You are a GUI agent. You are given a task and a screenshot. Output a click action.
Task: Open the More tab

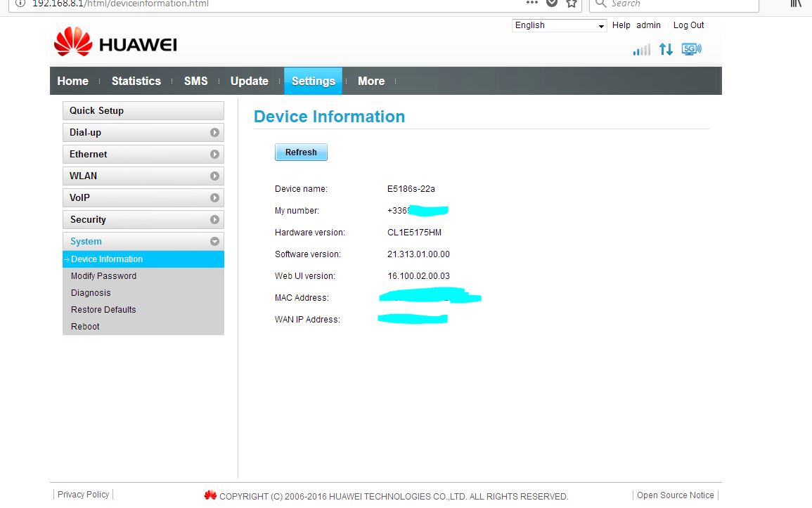click(371, 82)
